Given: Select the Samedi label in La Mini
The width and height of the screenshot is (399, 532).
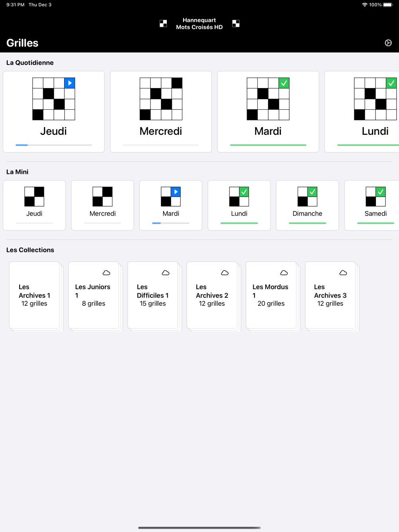Looking at the screenshot, I should (375, 213).
